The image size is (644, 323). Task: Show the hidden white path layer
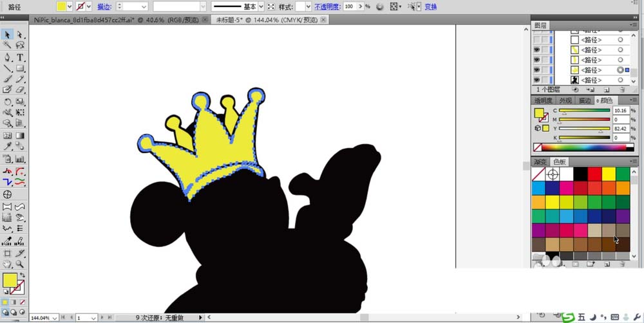tap(536, 40)
